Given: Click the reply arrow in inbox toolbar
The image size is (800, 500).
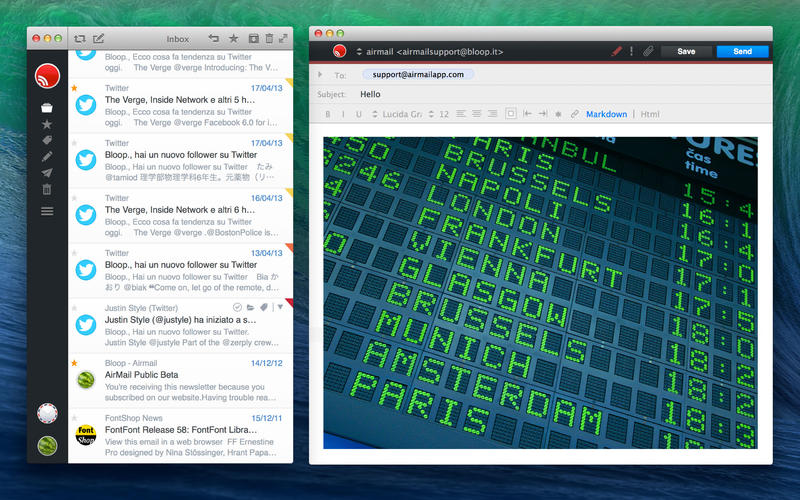Looking at the screenshot, I should [x=213, y=38].
